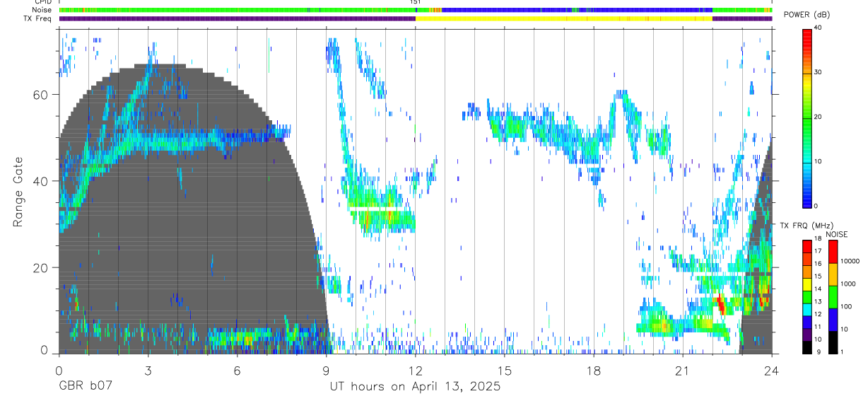868x401 pixels.
Task: Click the 'Range Gate' y-axis title
Action: pyautogui.click(x=18, y=192)
